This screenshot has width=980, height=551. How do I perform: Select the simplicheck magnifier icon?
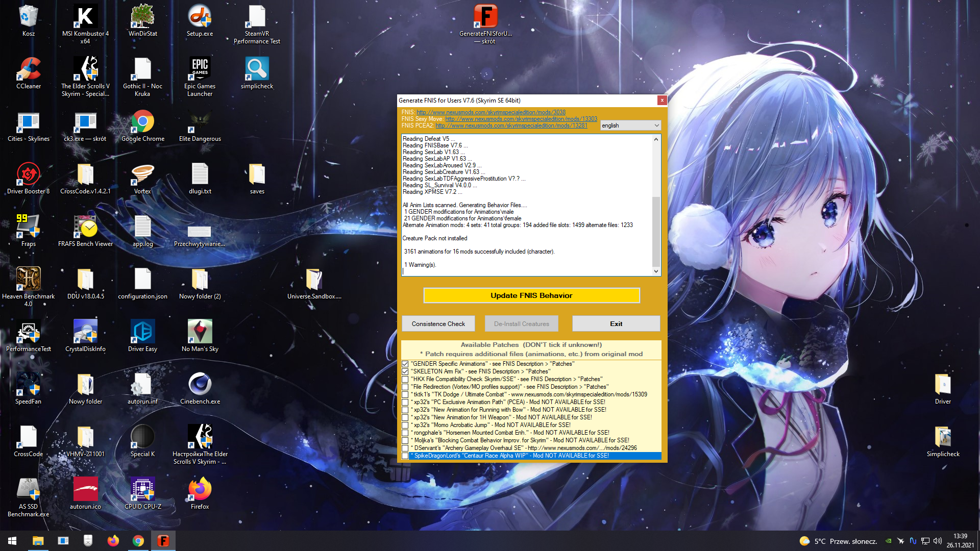click(x=257, y=73)
